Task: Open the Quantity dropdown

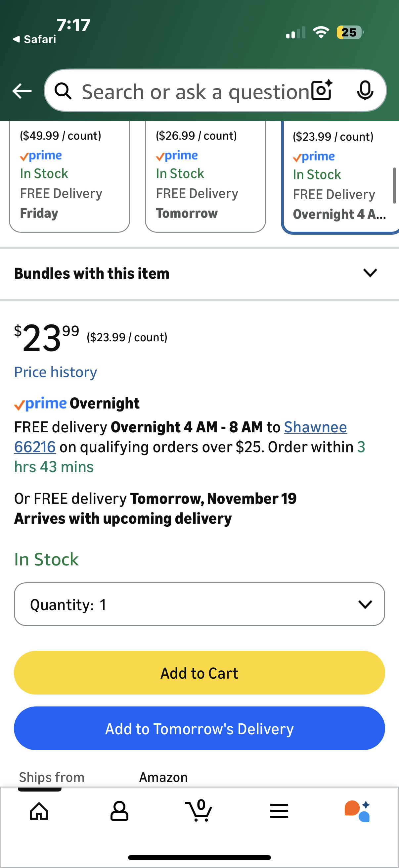Action: point(199,604)
